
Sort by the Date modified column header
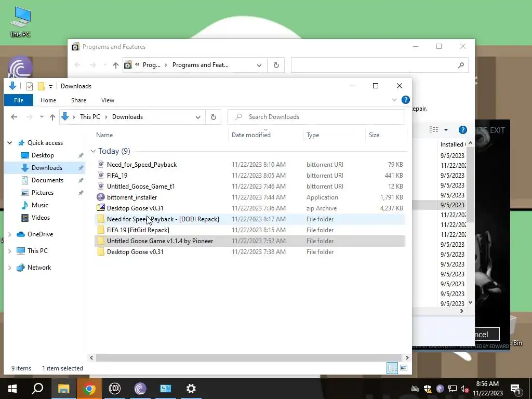tap(251, 135)
